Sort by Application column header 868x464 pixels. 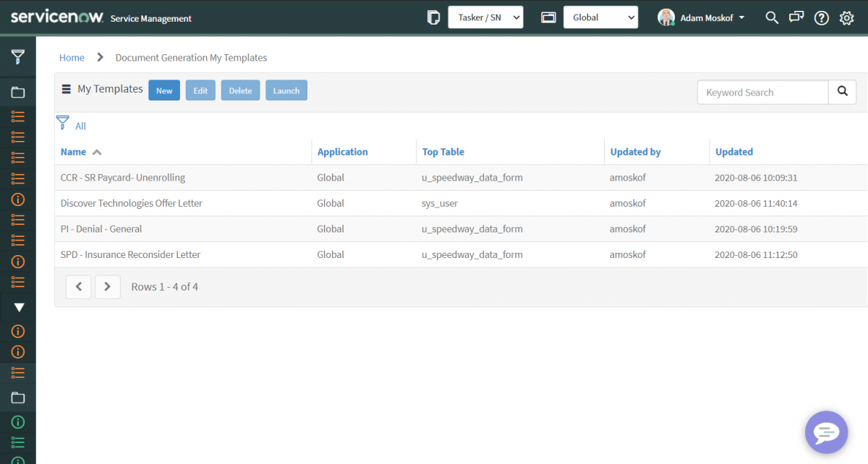(342, 152)
